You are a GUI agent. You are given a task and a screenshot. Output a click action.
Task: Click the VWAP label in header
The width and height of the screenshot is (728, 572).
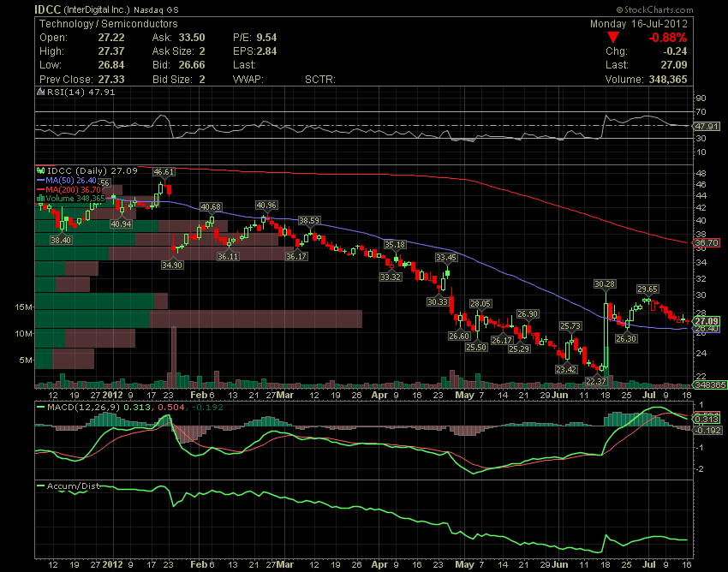click(248, 80)
